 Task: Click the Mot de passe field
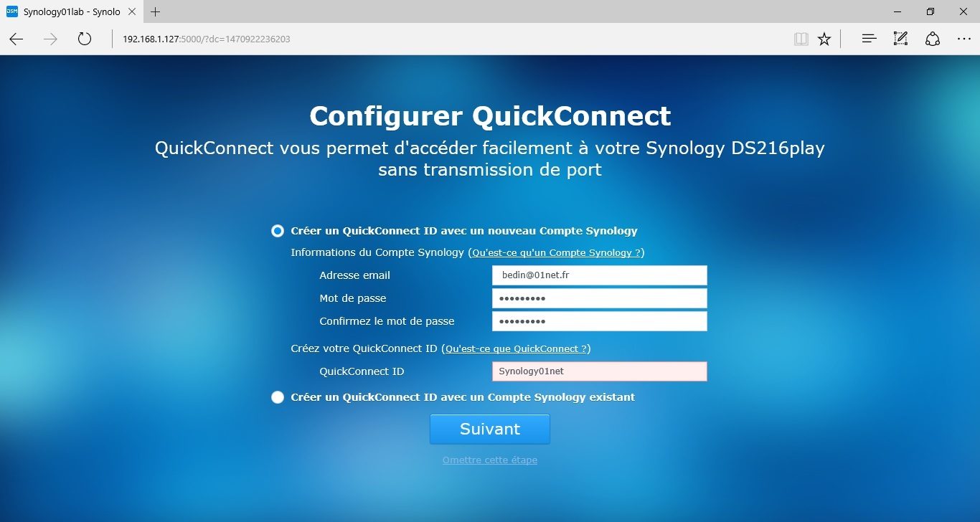click(x=600, y=298)
